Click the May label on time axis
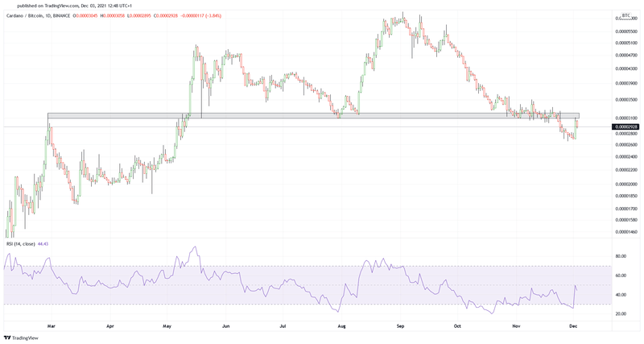 point(167,326)
